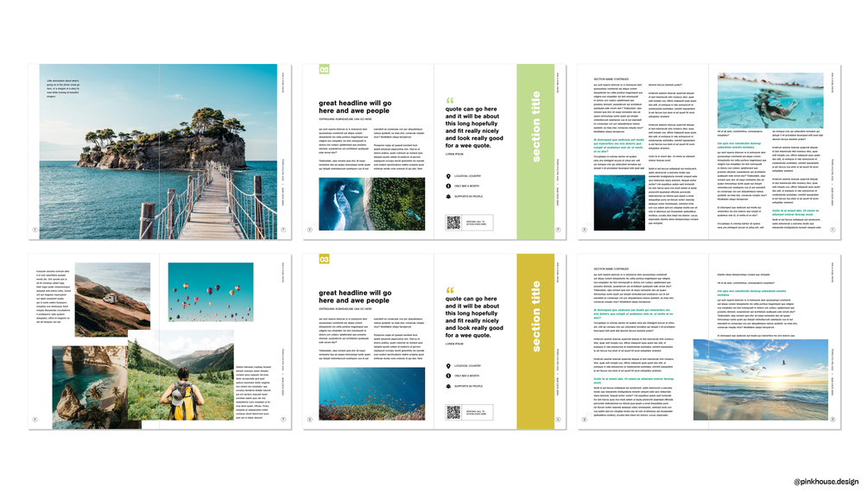Click the green 02 section number badge
Image resolution: width=868 pixels, height=493 pixels.
click(324, 69)
